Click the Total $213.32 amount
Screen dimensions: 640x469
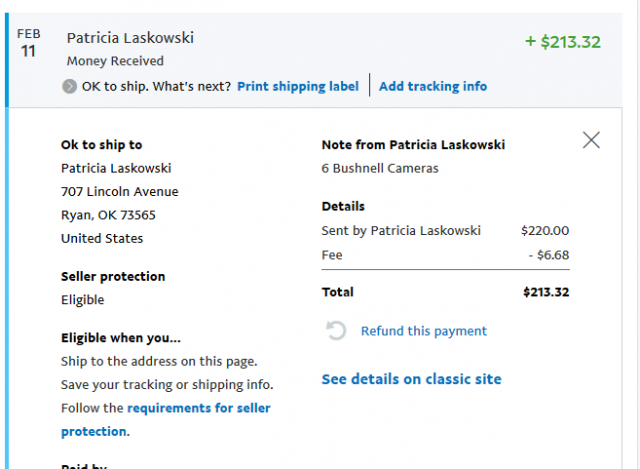(x=546, y=292)
